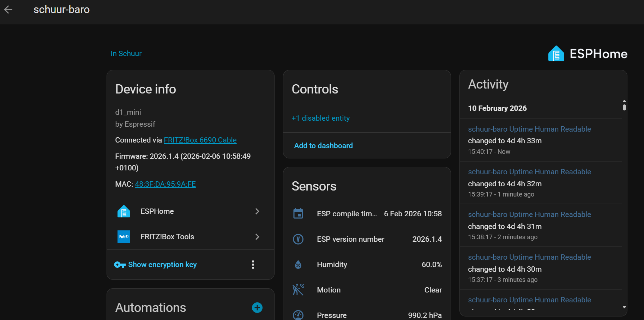Click the Motion sensor walking icon

pyautogui.click(x=298, y=290)
